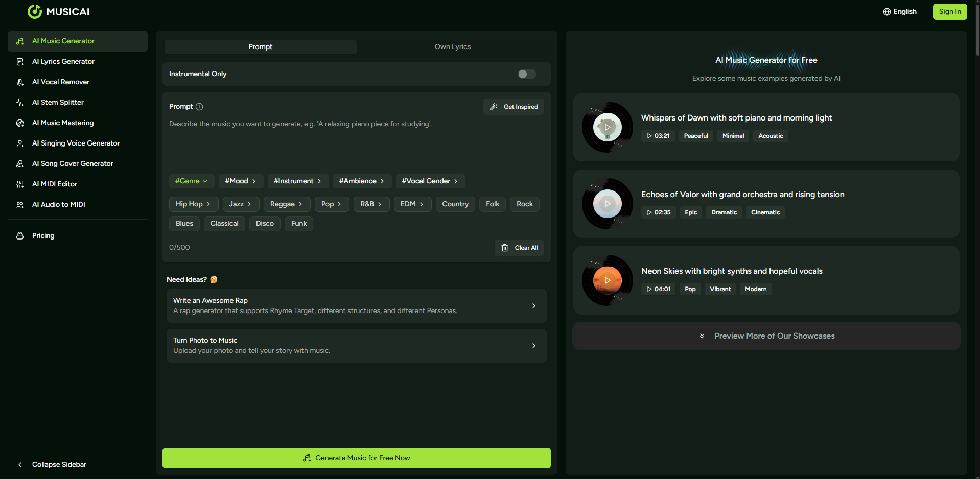Image resolution: width=980 pixels, height=479 pixels.
Task: Switch to the Own Lyrics tab
Action: pyautogui.click(x=452, y=46)
